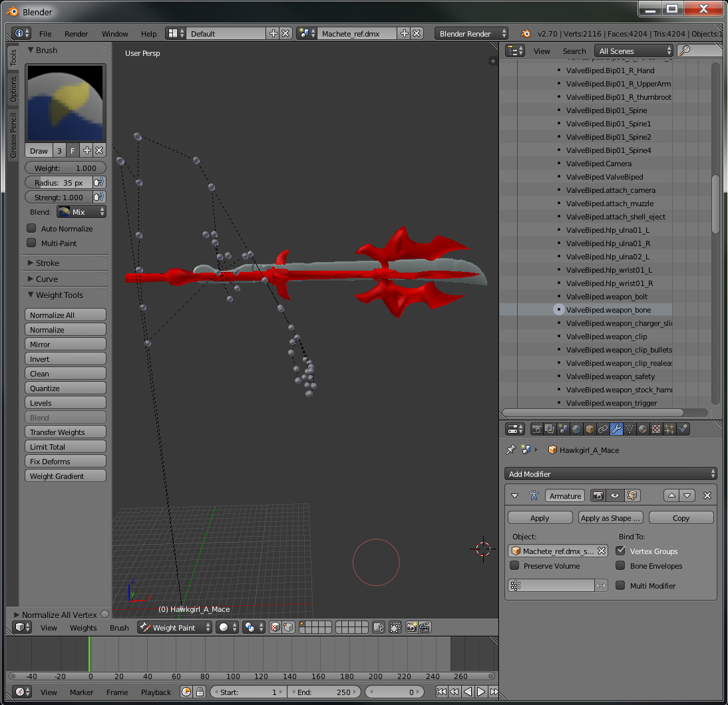The height and width of the screenshot is (705, 728).
Task: Uncheck Vertex Groups bind option
Action: pyautogui.click(x=620, y=551)
